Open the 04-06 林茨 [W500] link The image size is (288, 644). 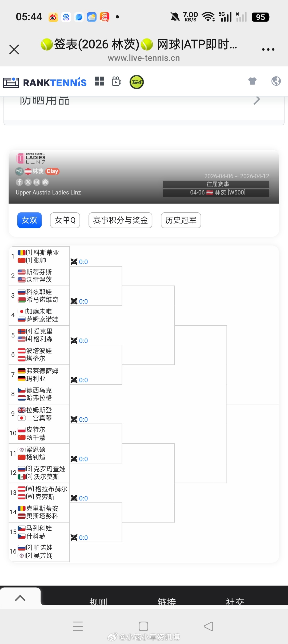coord(216,193)
